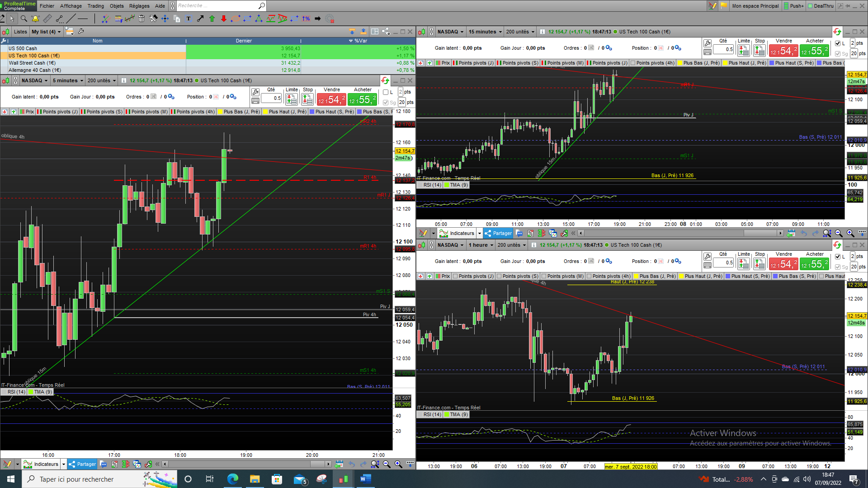Pick the magnifier zoom tool in toolbar
Screen dimensions: 868x488
pyautogui.click(x=24, y=19)
